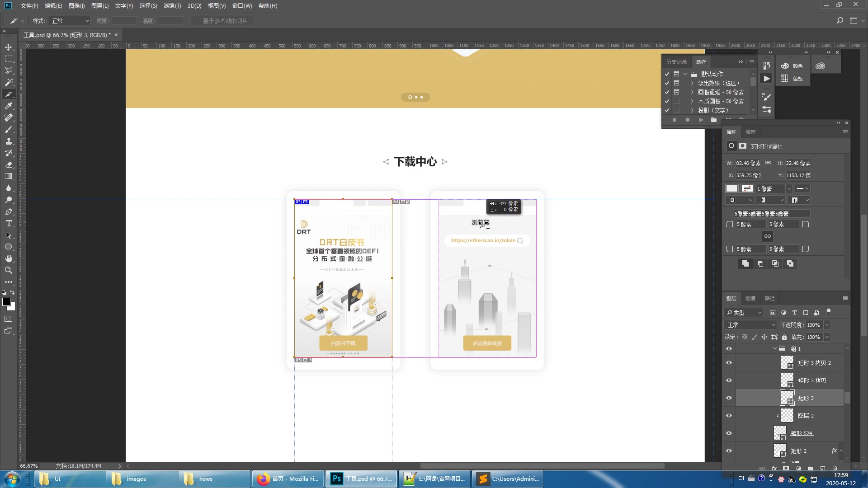Click the shape fill color swatch
The image size is (868, 488).
pos(732,189)
